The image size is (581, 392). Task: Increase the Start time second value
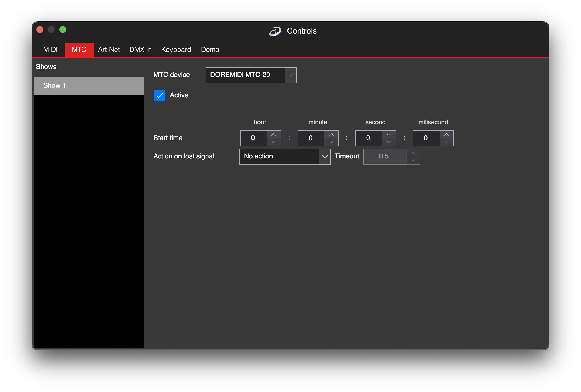pyautogui.click(x=389, y=134)
